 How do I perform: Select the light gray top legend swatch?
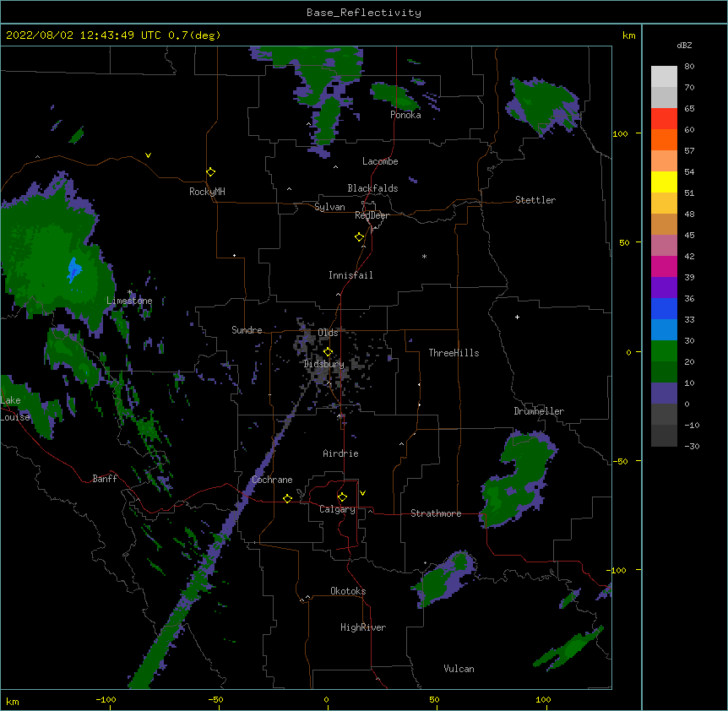click(x=664, y=77)
